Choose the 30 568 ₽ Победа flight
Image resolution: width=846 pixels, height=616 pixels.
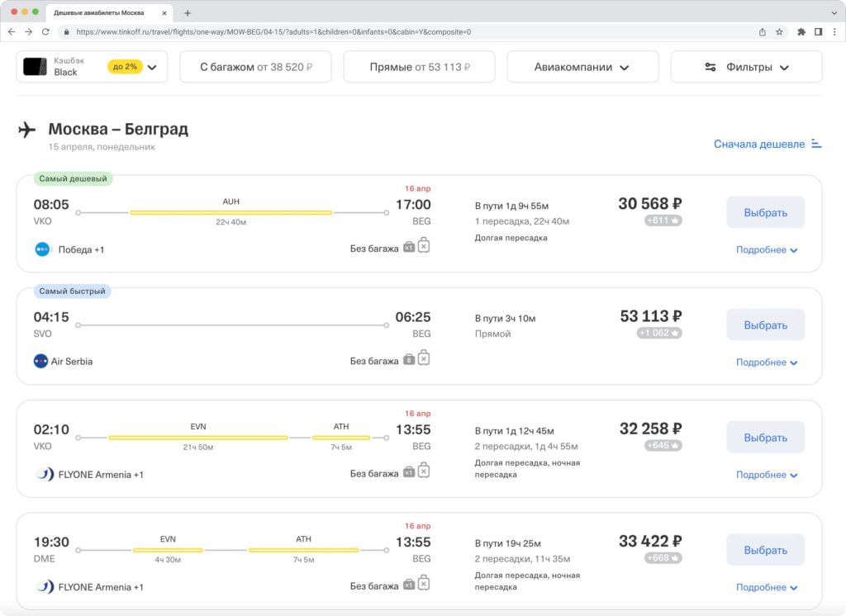(x=766, y=212)
